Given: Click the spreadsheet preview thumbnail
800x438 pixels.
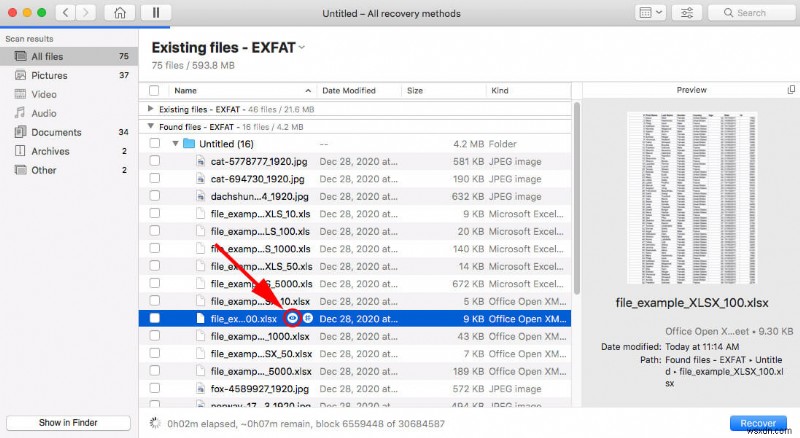Looking at the screenshot, I should (x=691, y=198).
